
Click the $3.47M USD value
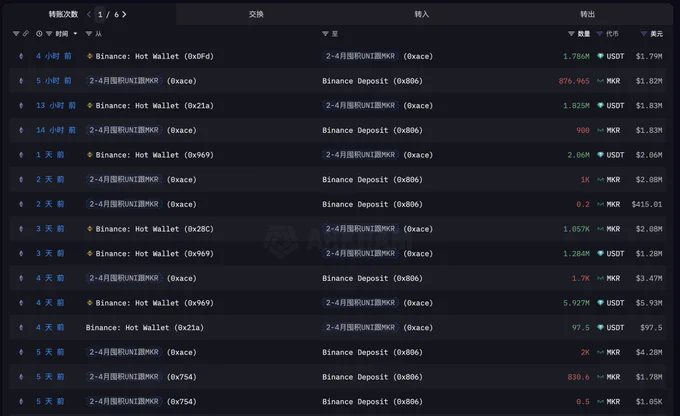(649, 278)
